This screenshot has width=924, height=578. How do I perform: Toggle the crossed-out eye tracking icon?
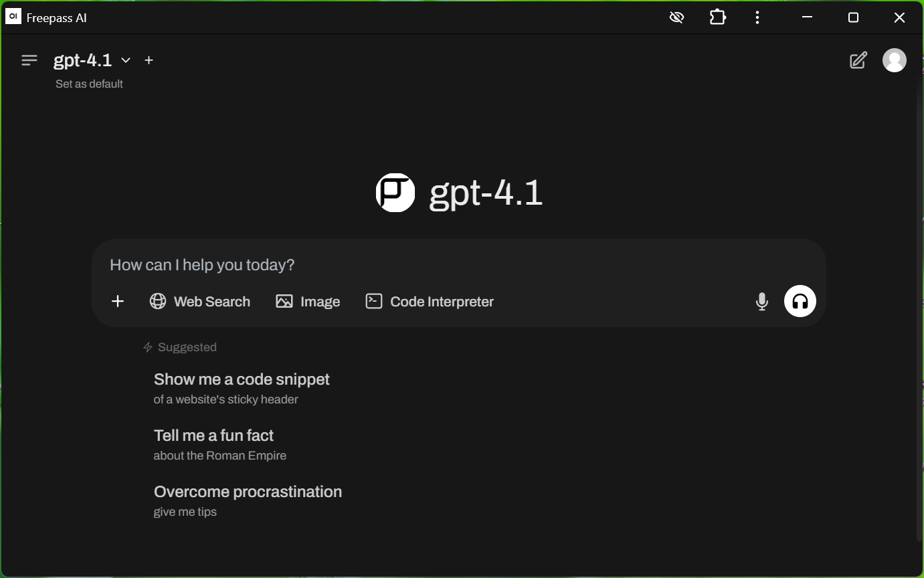point(676,17)
